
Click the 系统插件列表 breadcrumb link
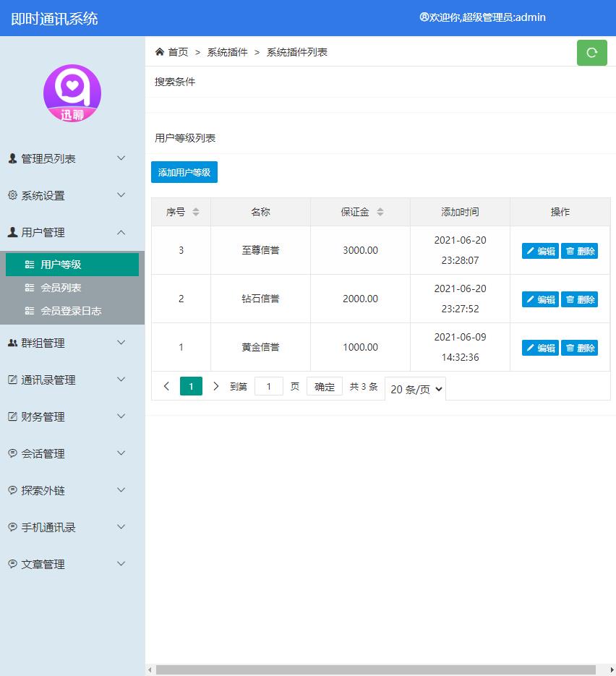297,52
